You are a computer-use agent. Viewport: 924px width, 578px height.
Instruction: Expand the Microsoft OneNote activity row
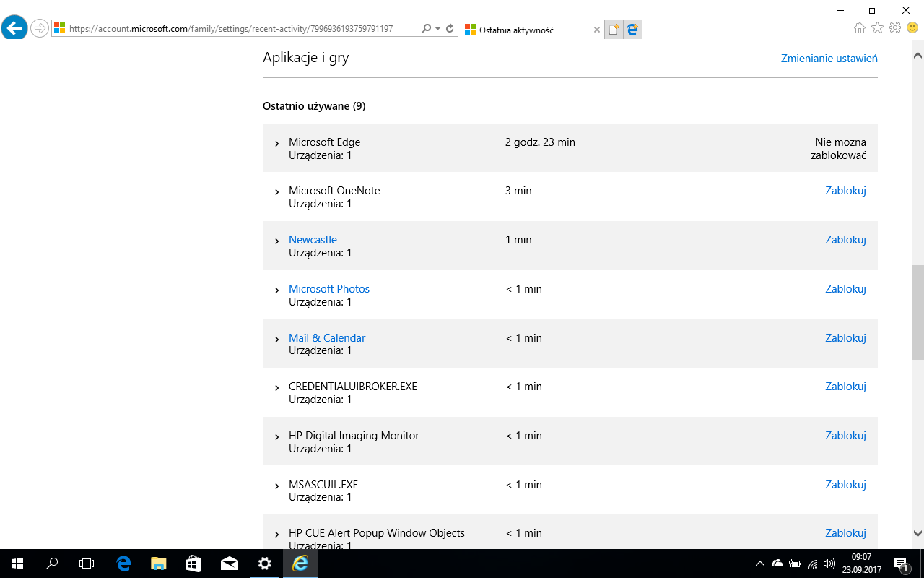coord(277,192)
